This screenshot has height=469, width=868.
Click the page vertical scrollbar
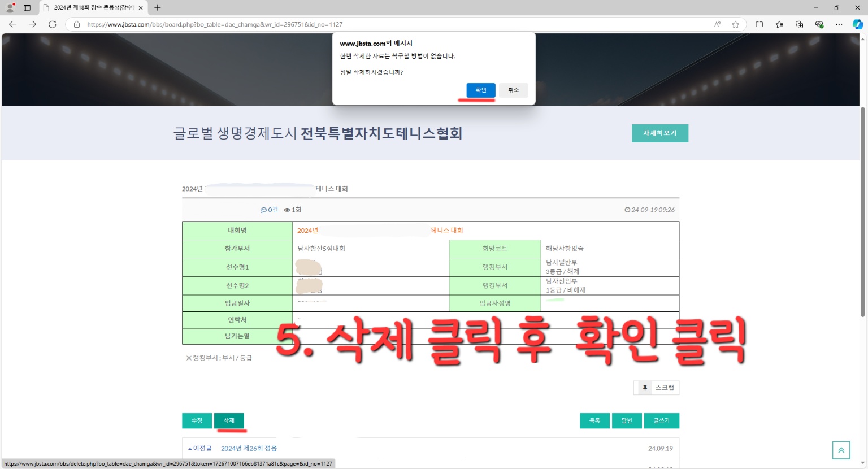[x=863, y=212]
